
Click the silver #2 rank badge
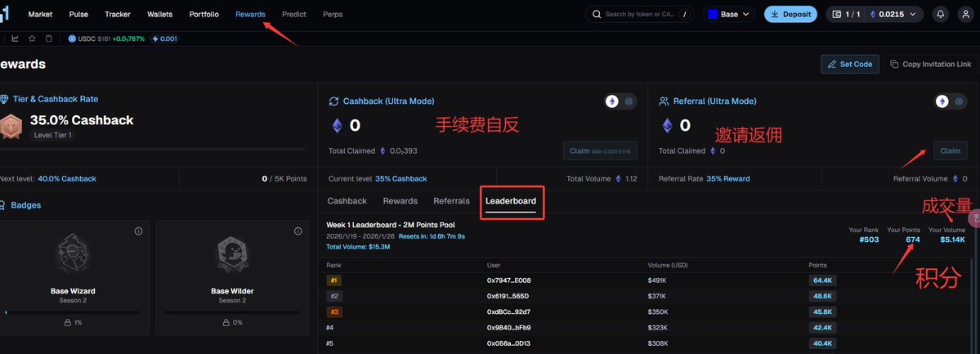333,297
